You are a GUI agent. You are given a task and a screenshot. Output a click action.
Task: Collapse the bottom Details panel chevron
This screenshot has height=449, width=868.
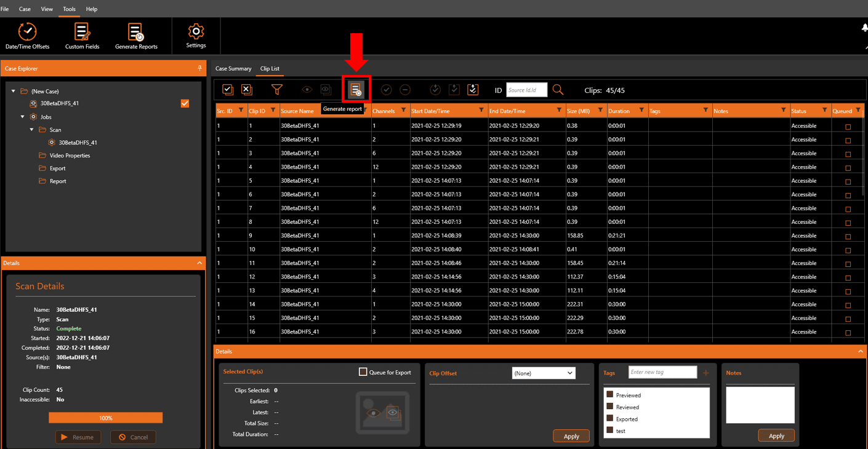tap(861, 351)
